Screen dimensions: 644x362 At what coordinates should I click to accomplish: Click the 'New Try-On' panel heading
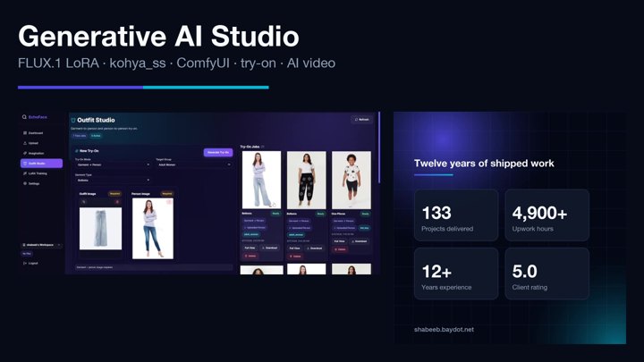(89, 151)
